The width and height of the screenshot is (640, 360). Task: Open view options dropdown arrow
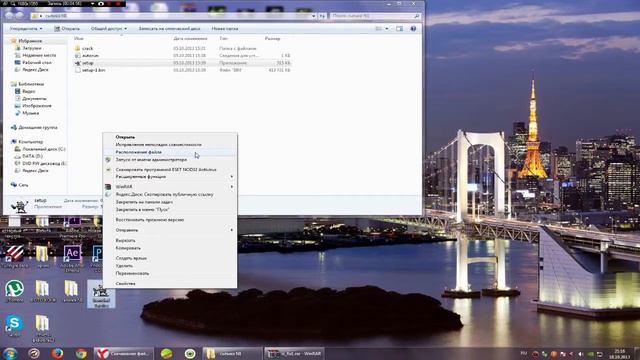click(x=387, y=29)
